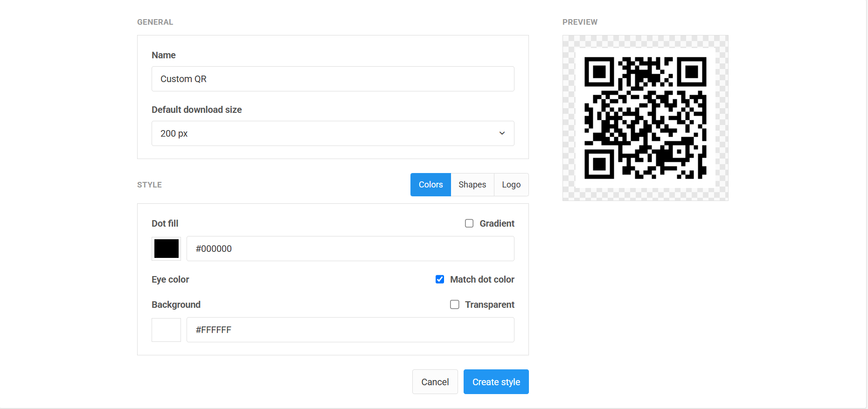Click the Cancel button

click(x=435, y=382)
